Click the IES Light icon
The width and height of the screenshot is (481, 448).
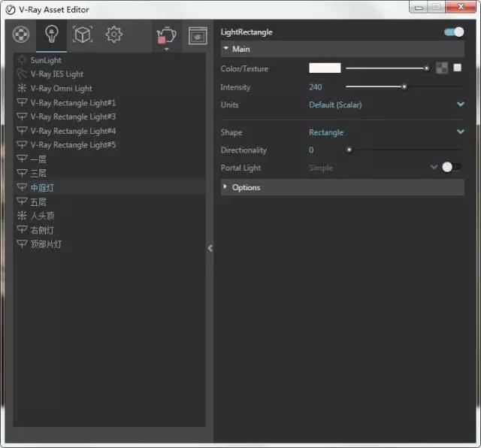22,74
